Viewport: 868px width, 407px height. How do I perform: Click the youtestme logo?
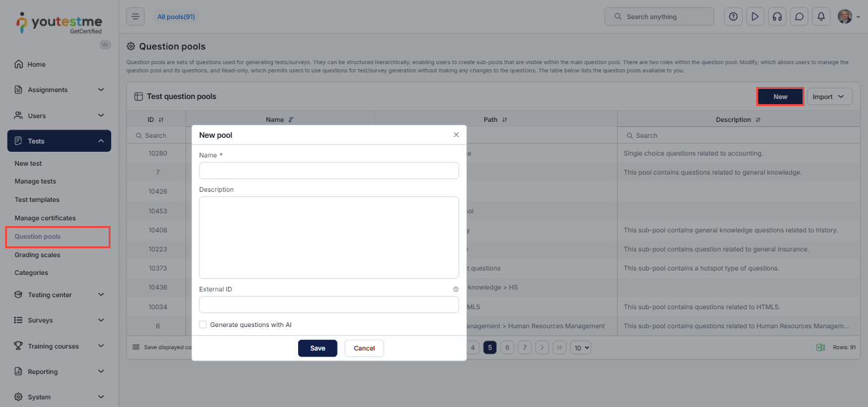(x=58, y=22)
